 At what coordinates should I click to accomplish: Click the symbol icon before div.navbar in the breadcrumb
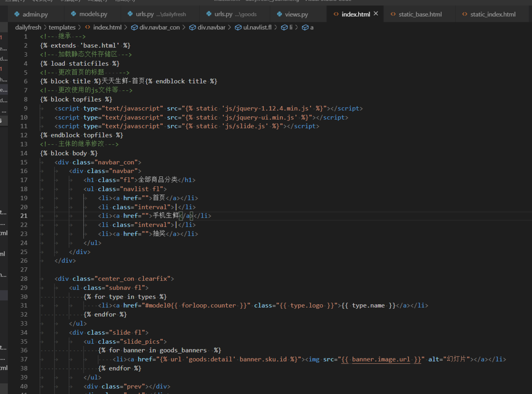[193, 27]
